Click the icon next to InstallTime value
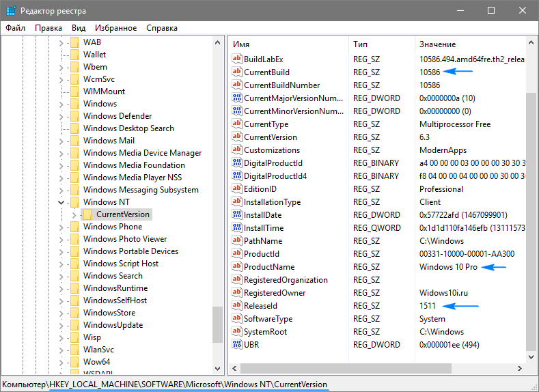Image resolution: width=539 pixels, height=392 pixels. (237, 228)
